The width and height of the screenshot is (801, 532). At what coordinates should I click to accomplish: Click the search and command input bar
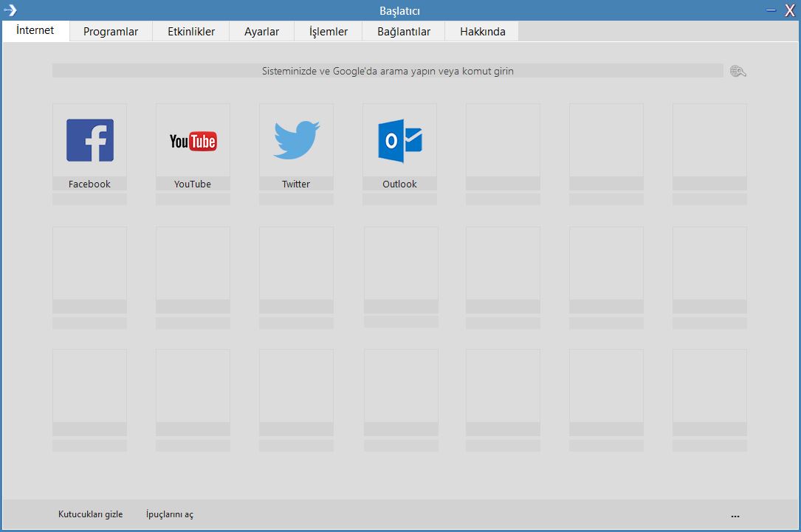[x=388, y=71]
